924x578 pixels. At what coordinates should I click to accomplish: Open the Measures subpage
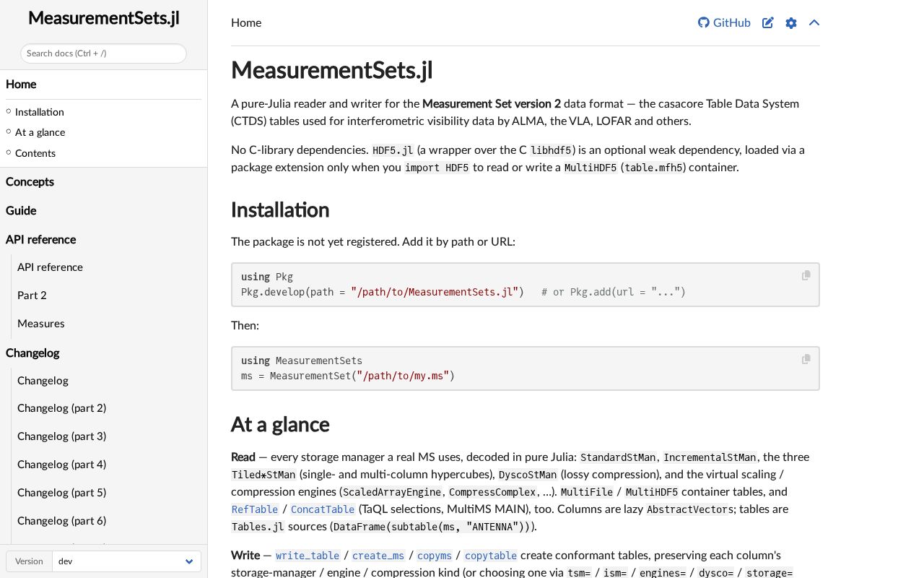40,324
